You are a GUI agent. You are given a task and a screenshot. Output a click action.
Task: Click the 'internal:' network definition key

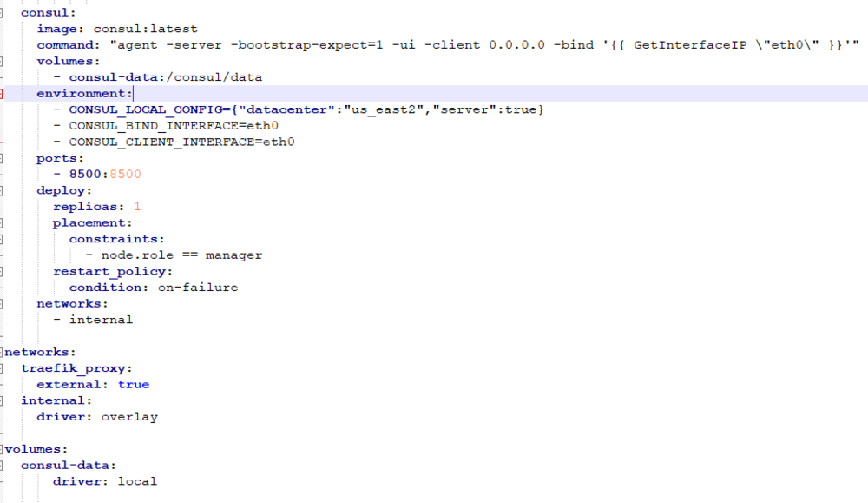(56, 400)
